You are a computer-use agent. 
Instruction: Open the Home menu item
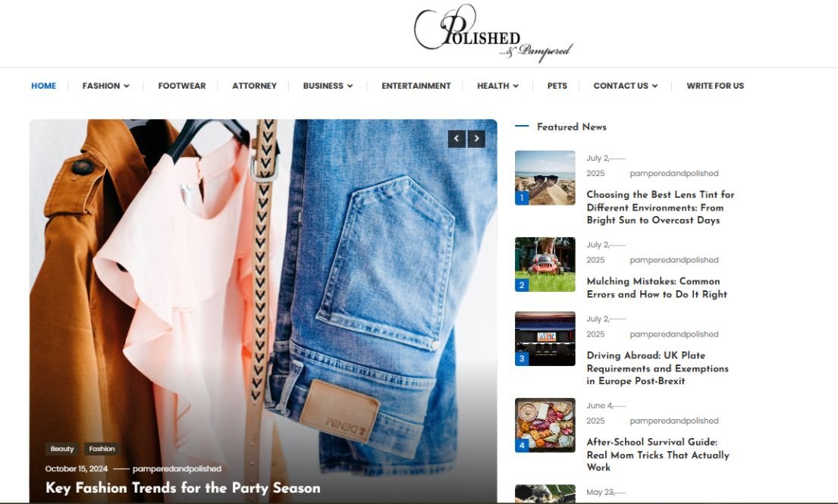click(x=43, y=86)
